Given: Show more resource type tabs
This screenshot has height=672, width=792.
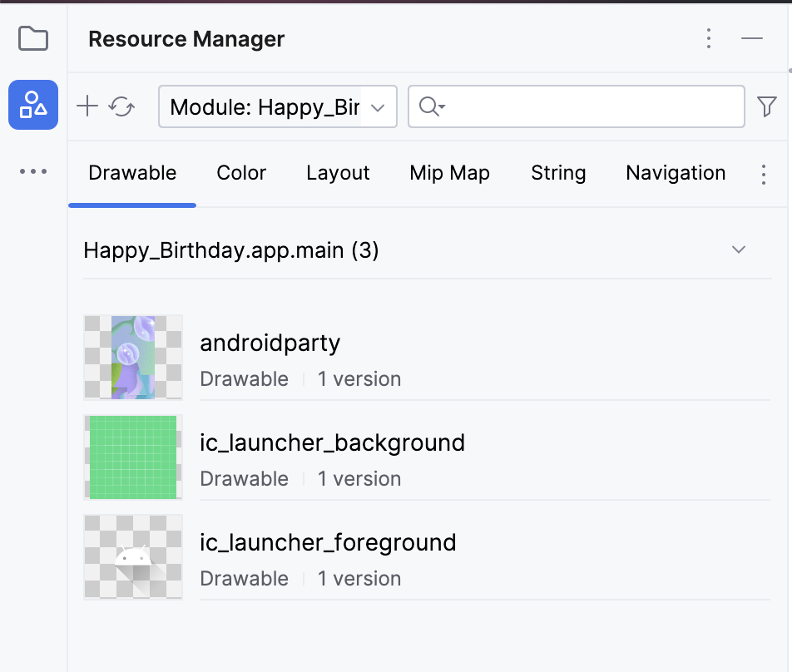Looking at the screenshot, I should (764, 174).
